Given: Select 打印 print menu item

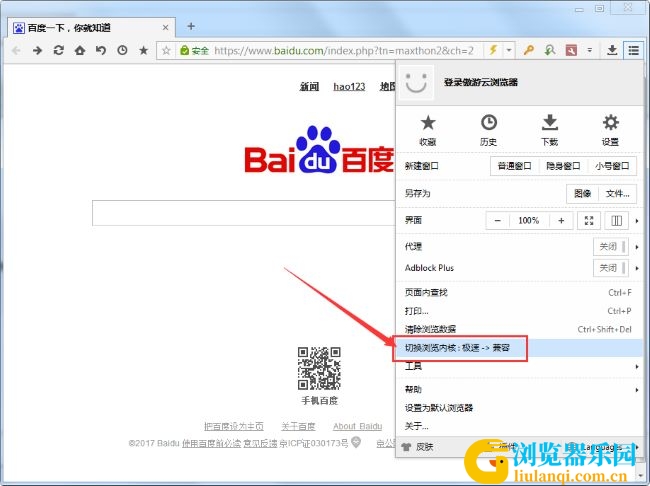Looking at the screenshot, I should (x=519, y=311).
